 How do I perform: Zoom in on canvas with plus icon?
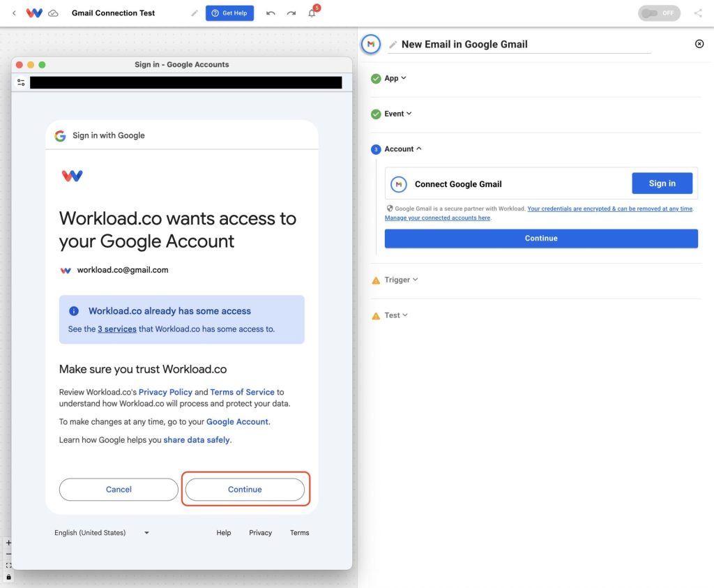click(x=8, y=543)
